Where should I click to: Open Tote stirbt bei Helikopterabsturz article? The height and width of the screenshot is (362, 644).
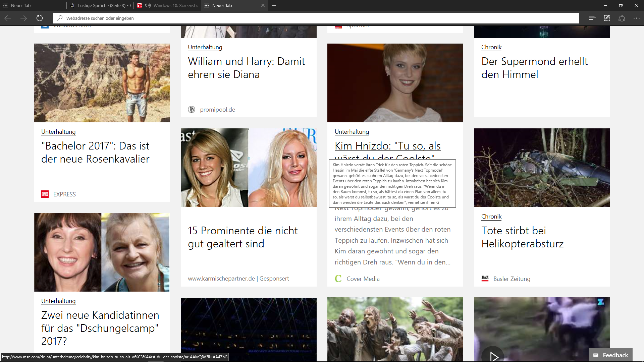pos(523,237)
